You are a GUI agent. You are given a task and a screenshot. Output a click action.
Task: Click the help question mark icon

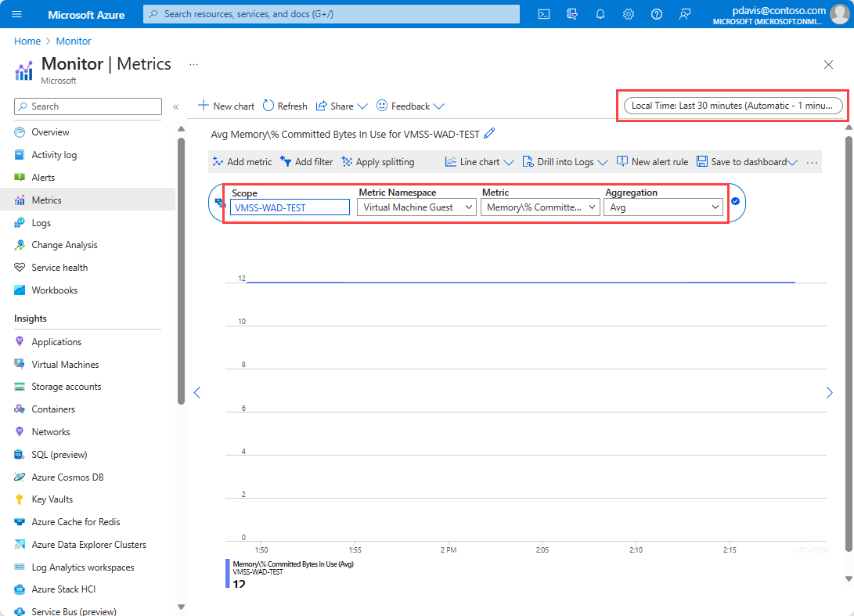pyautogui.click(x=657, y=14)
